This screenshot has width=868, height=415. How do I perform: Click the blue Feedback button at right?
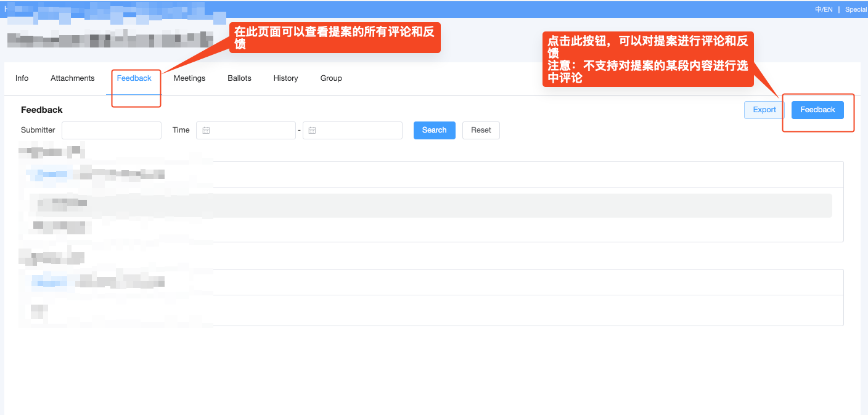[817, 110]
